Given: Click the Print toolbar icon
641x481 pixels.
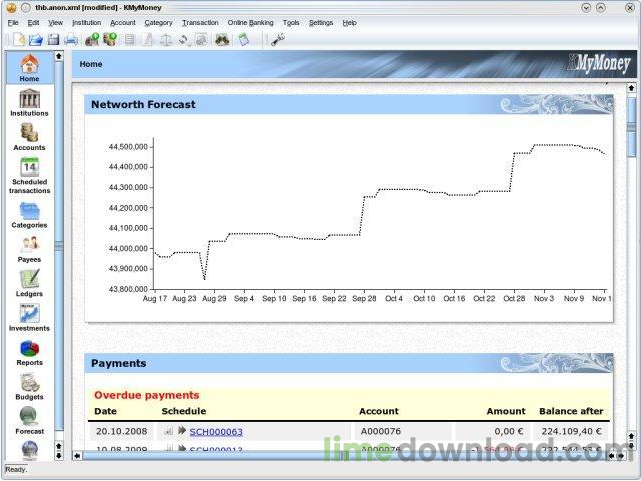Looking at the screenshot, I should click(x=72, y=39).
